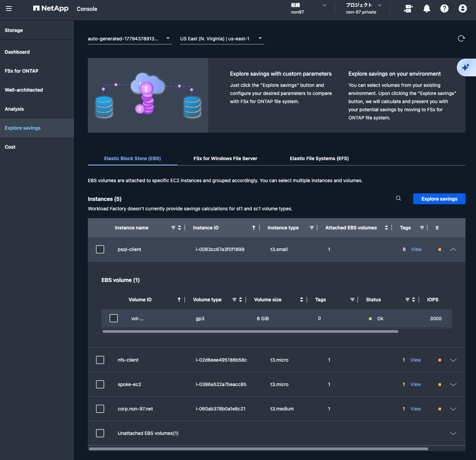Switch to FSx for Windows File Server tab

pos(225,158)
